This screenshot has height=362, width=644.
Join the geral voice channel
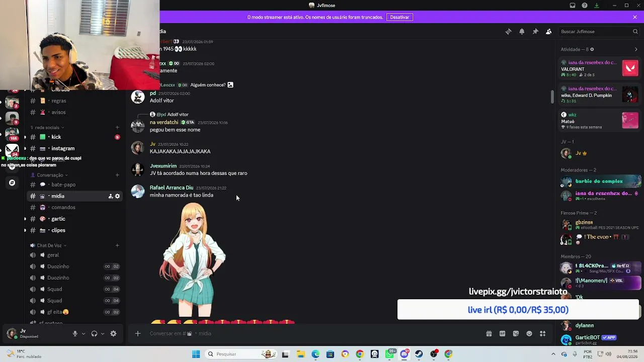74,255
